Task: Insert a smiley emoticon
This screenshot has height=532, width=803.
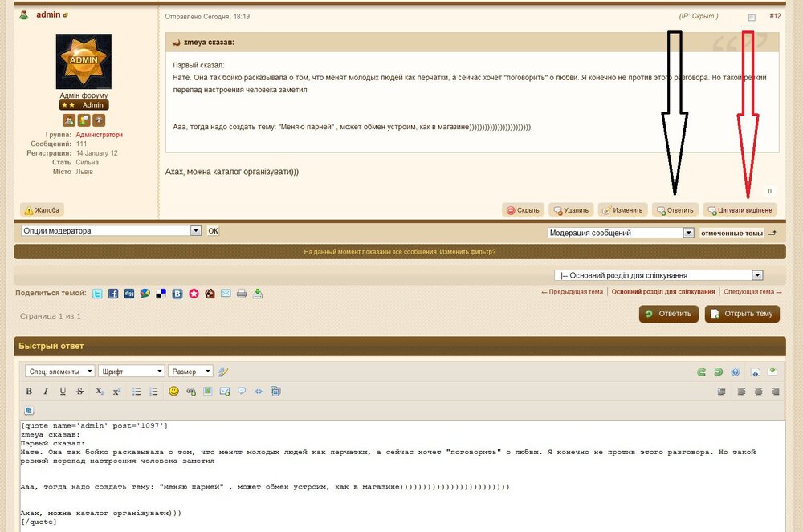Action: point(173,392)
